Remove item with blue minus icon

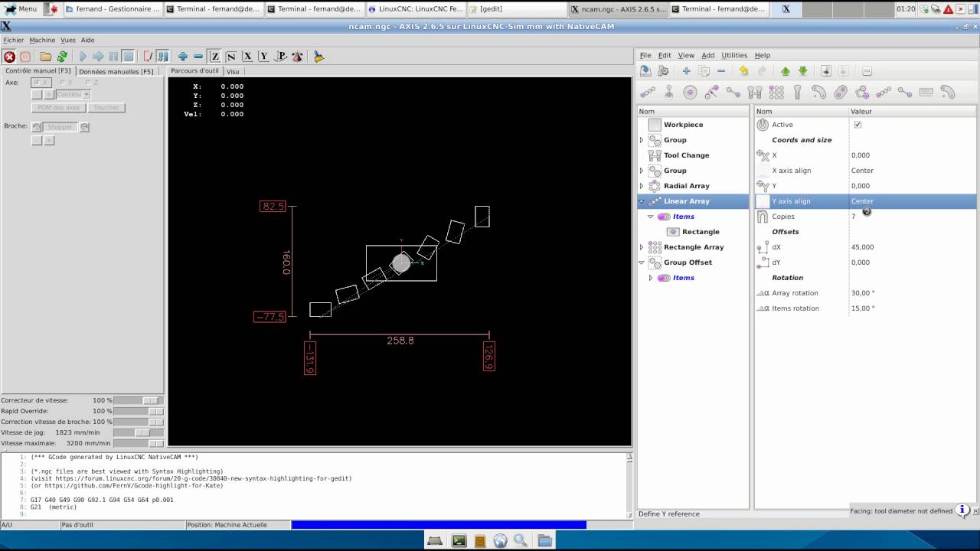click(721, 71)
